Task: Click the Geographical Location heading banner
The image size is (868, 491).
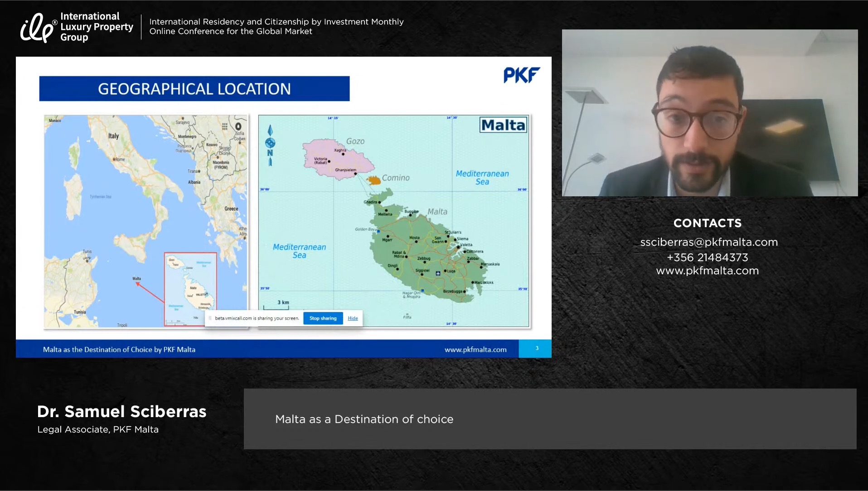Action: pos(194,89)
